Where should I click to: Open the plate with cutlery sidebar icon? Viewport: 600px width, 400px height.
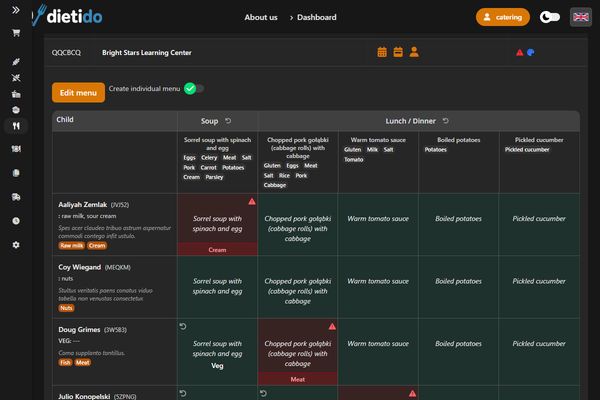pos(16,149)
